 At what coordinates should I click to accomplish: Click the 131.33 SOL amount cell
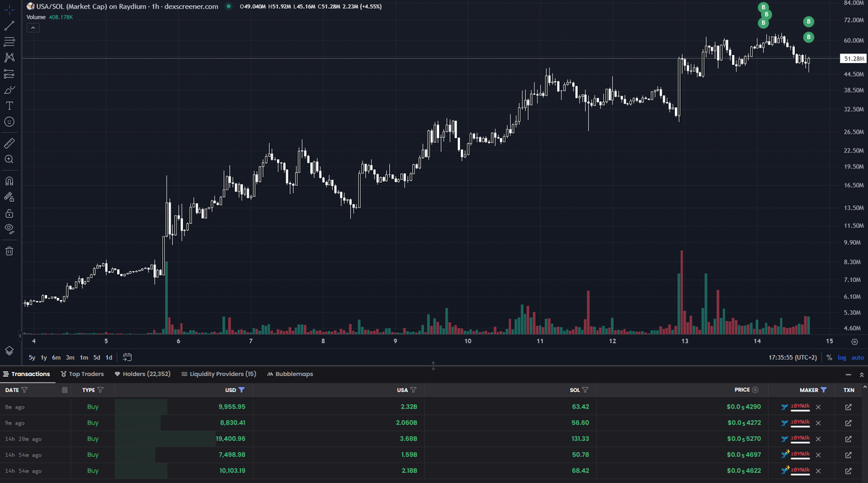point(580,439)
